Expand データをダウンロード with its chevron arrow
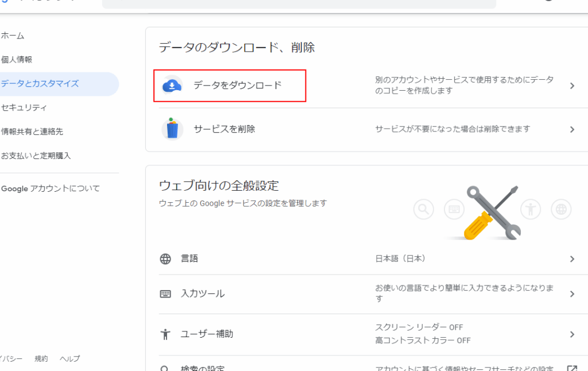Screen dimensions: 588x371 pos(572,86)
